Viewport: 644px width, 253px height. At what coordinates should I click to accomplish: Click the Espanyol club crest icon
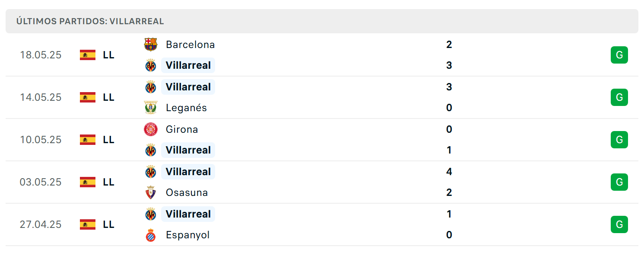151,235
